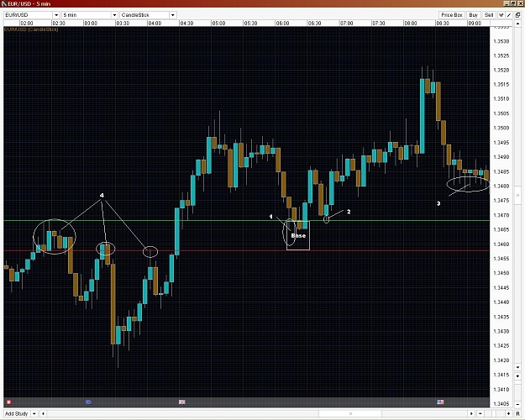Click the detach chart window icon

(517, 15)
